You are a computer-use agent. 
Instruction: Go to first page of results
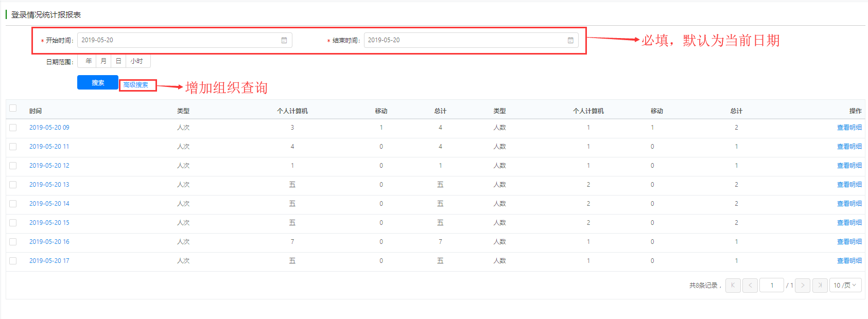point(733,285)
